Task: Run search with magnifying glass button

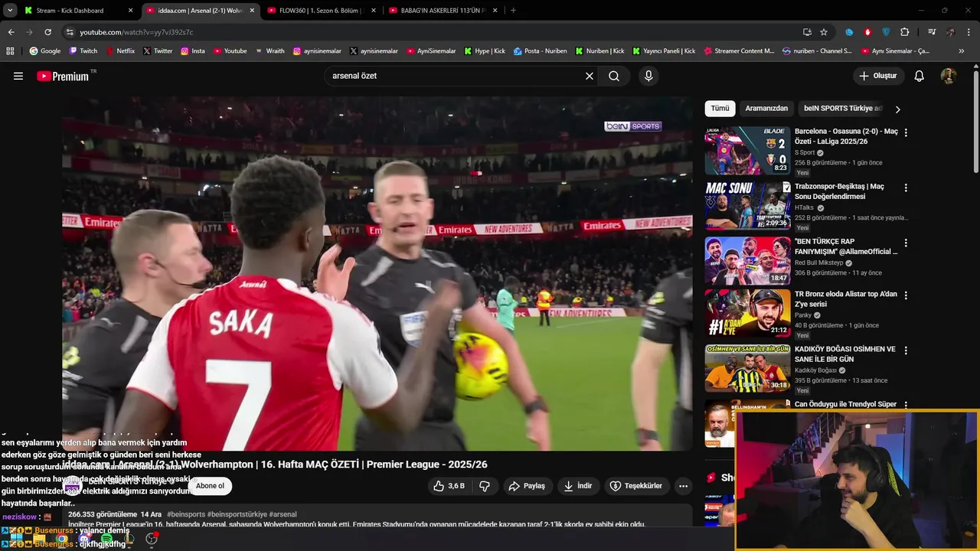Action: point(614,76)
